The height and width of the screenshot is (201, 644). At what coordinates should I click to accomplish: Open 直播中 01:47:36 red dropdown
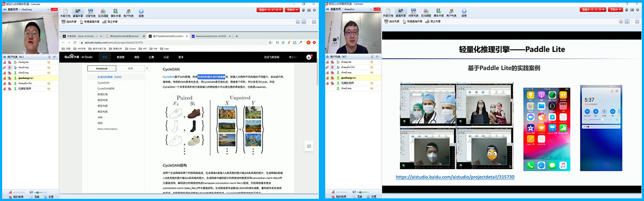tap(269, 10)
